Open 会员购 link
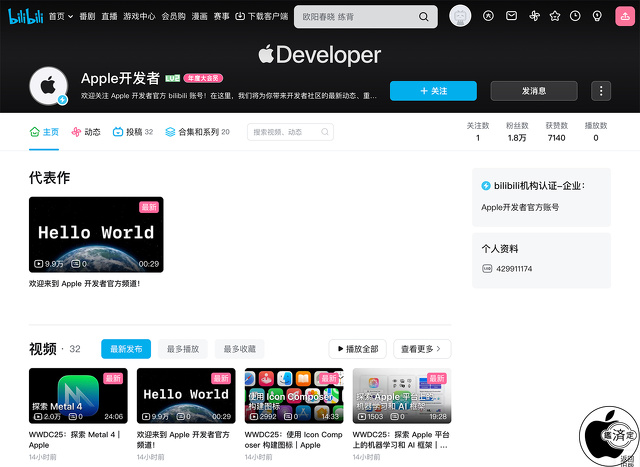 click(173, 16)
